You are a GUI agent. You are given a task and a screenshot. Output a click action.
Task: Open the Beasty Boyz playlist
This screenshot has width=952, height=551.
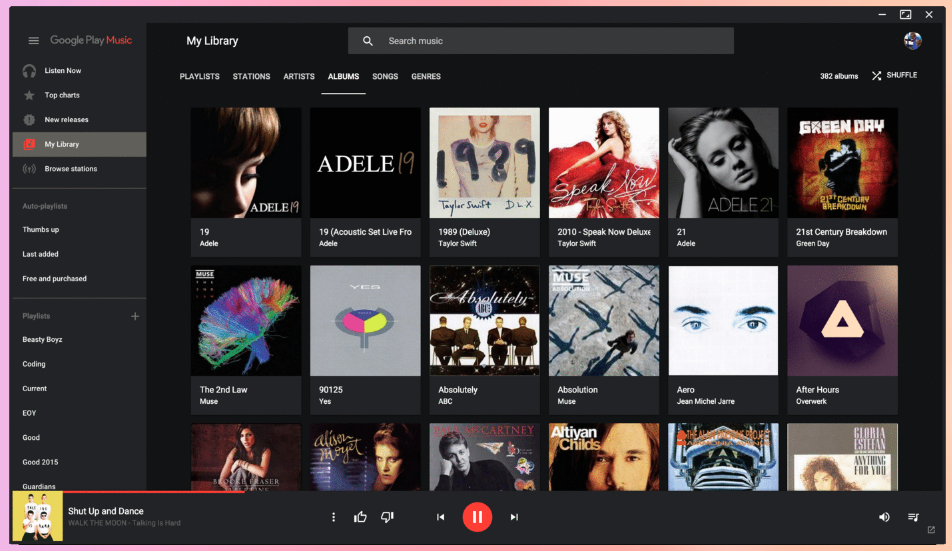point(42,339)
